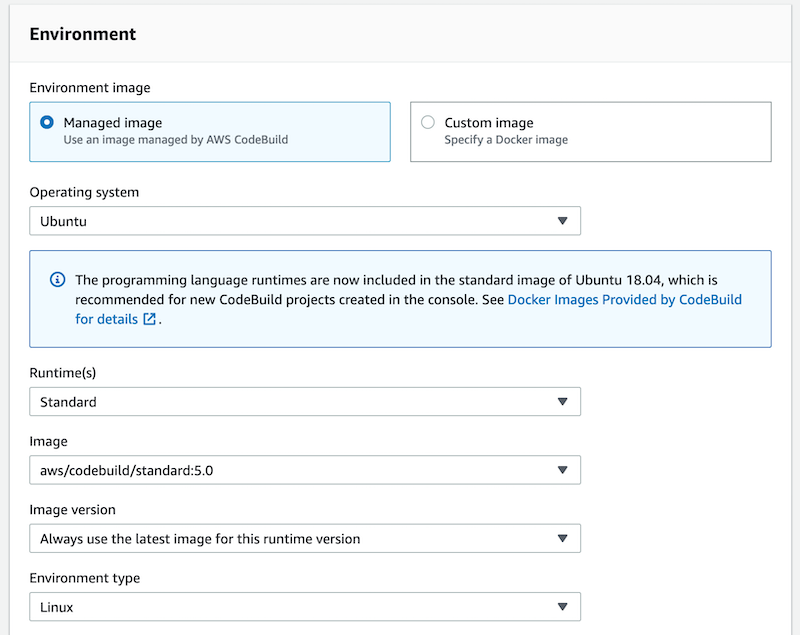
Task: Click the arrow icon on the Image version selector
Action: pyautogui.click(x=562, y=539)
